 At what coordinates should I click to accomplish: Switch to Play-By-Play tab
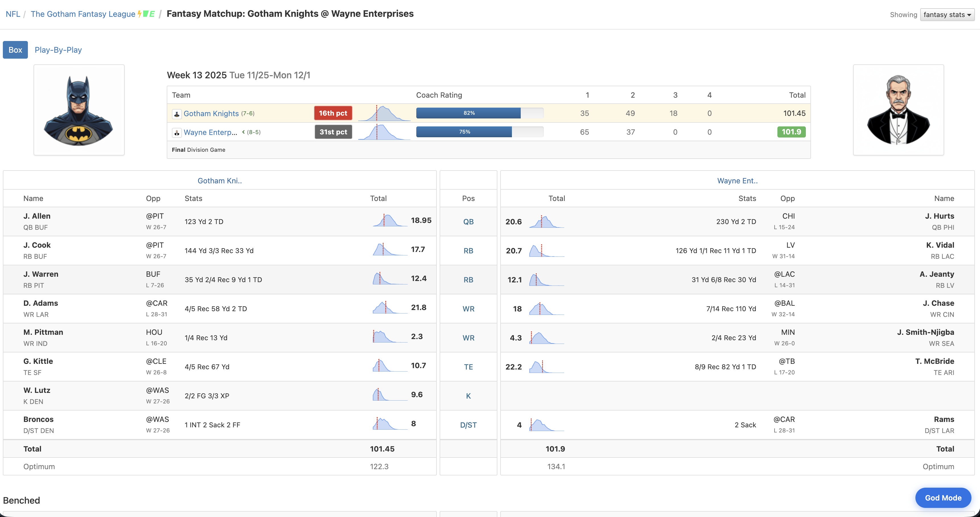[x=58, y=50]
